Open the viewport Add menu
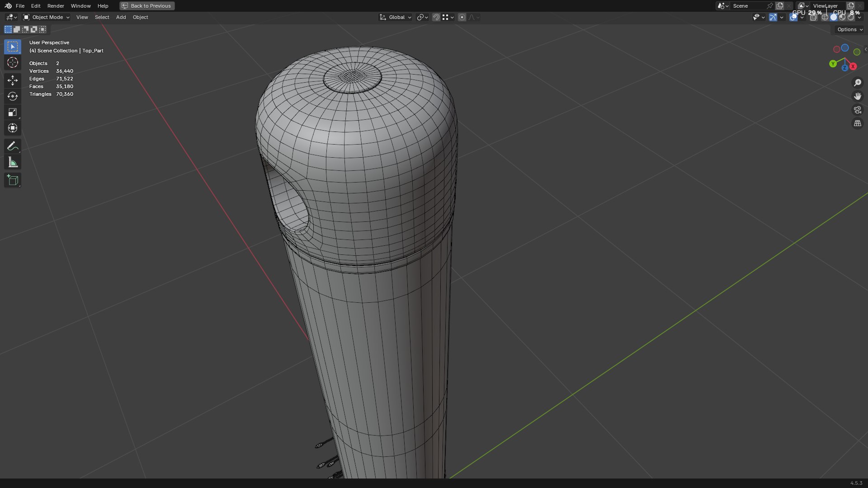 point(121,17)
